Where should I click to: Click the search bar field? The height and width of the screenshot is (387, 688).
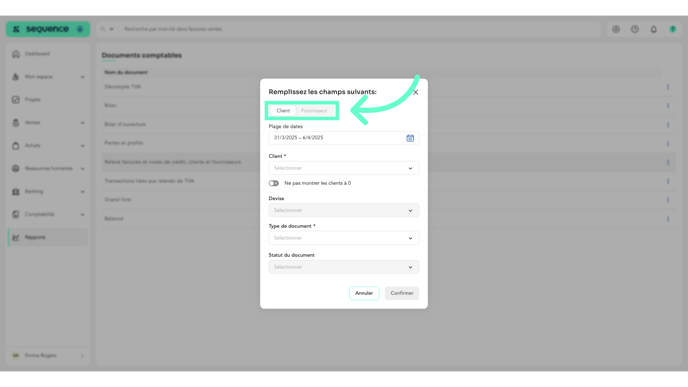360,29
